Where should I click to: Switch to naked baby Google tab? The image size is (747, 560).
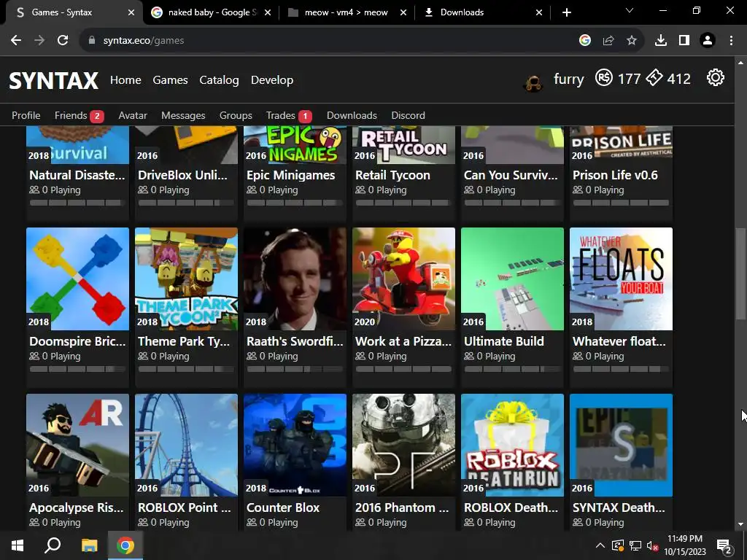coord(211,12)
